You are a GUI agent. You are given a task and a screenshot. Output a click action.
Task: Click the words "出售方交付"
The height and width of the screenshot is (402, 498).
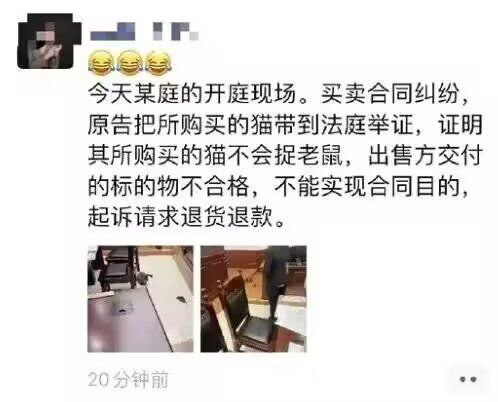click(x=426, y=156)
